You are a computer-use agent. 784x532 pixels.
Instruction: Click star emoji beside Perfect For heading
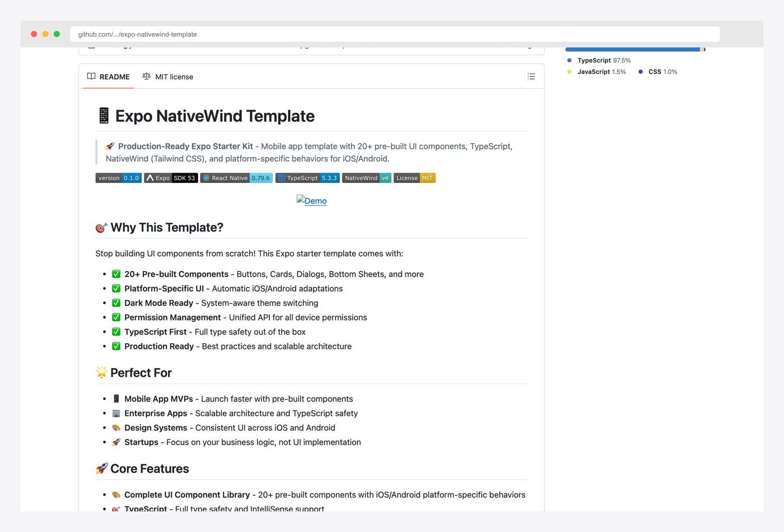(102, 372)
